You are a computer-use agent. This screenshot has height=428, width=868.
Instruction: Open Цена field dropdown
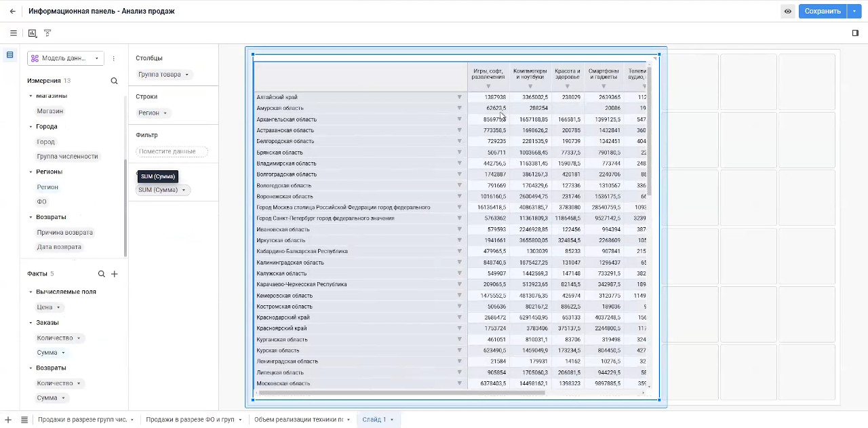click(58, 307)
